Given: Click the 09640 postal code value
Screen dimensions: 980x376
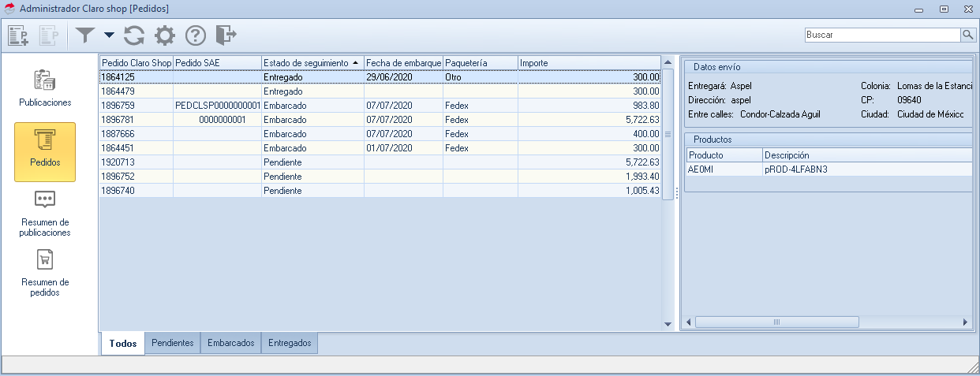Looking at the screenshot, I should [910, 100].
